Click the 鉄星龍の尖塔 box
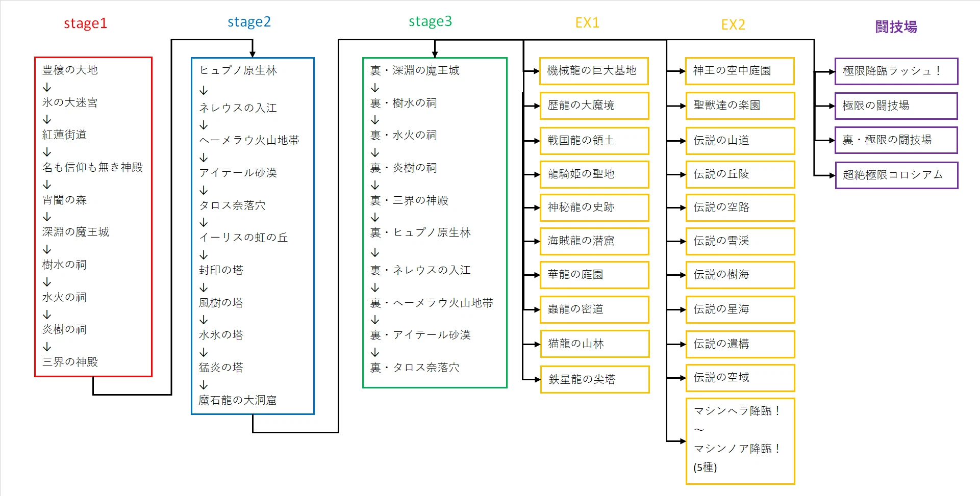980x496 pixels. tap(594, 380)
